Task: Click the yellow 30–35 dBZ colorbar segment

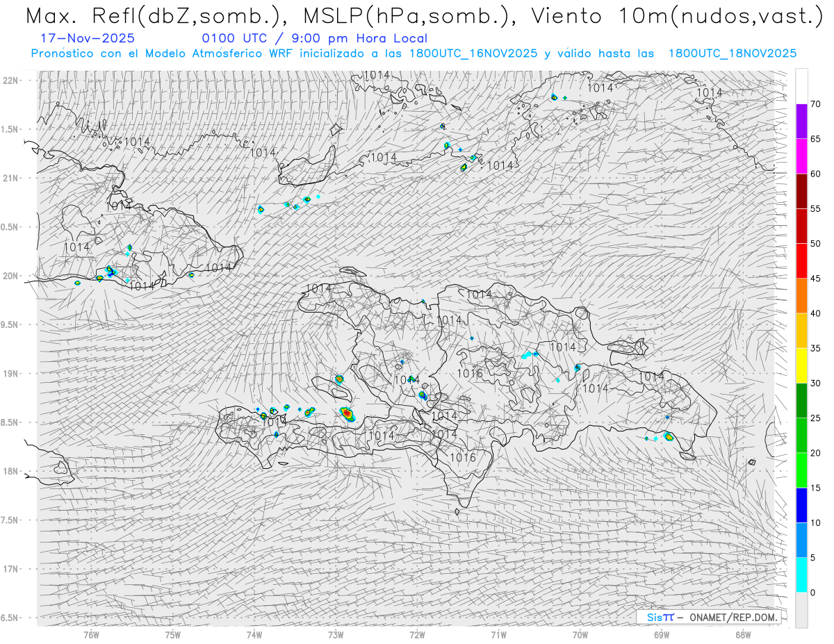Action: 801,365
